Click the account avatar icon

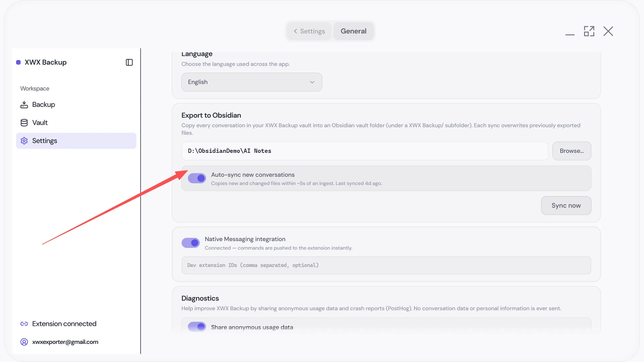pos(24,342)
